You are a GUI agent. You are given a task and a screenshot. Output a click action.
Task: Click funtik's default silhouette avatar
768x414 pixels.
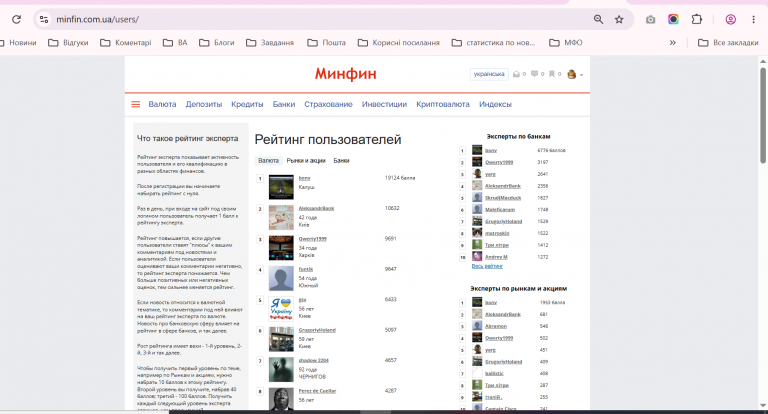281,278
